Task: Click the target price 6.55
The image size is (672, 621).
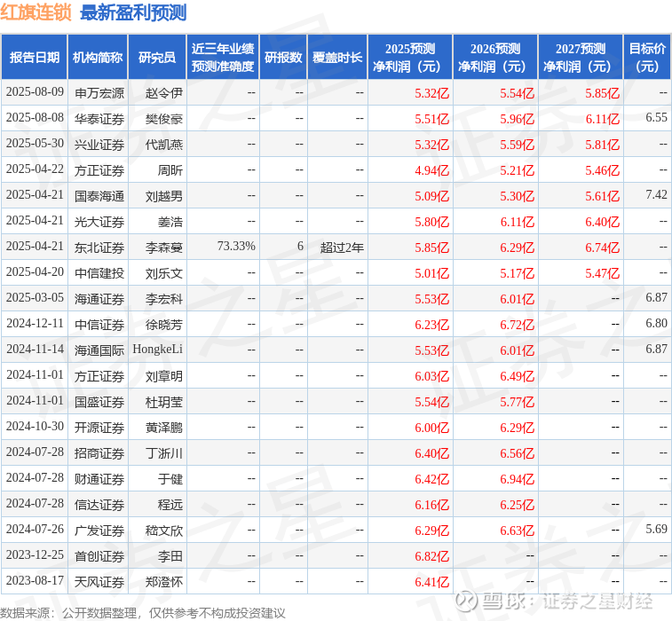Action: click(657, 117)
